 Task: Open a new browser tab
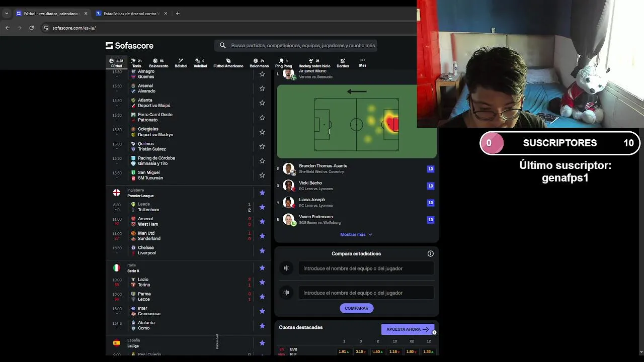click(178, 14)
